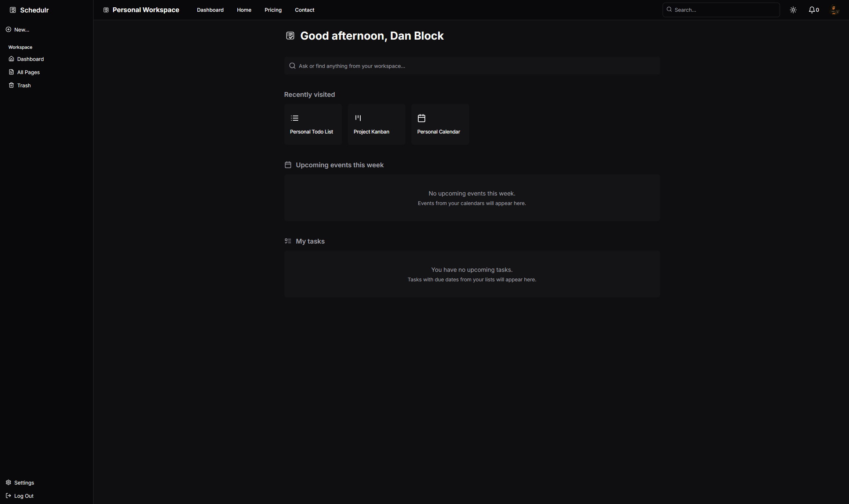Open the user avatar profile menu
The image size is (849, 504).
[835, 10]
